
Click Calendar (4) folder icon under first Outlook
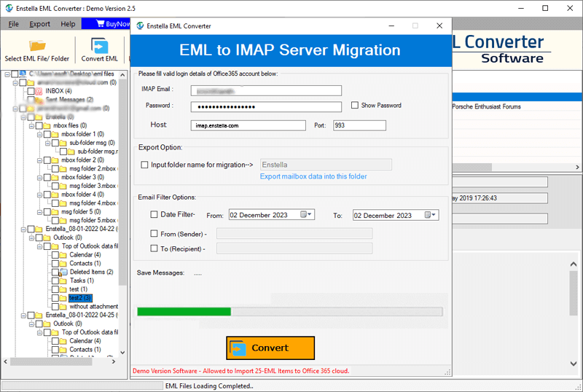point(63,255)
